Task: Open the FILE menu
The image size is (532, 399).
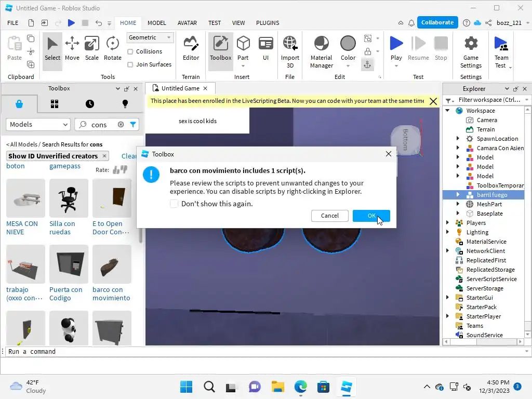Action: tap(13, 23)
